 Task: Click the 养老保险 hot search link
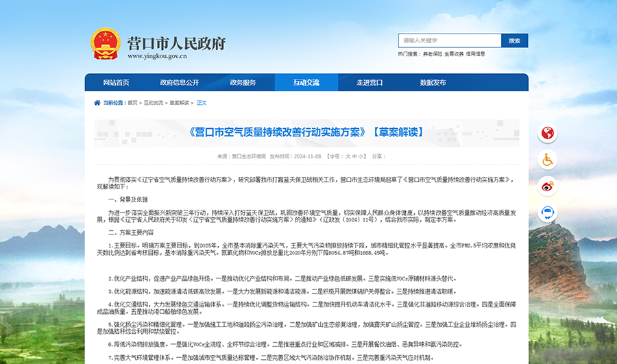pos(432,53)
